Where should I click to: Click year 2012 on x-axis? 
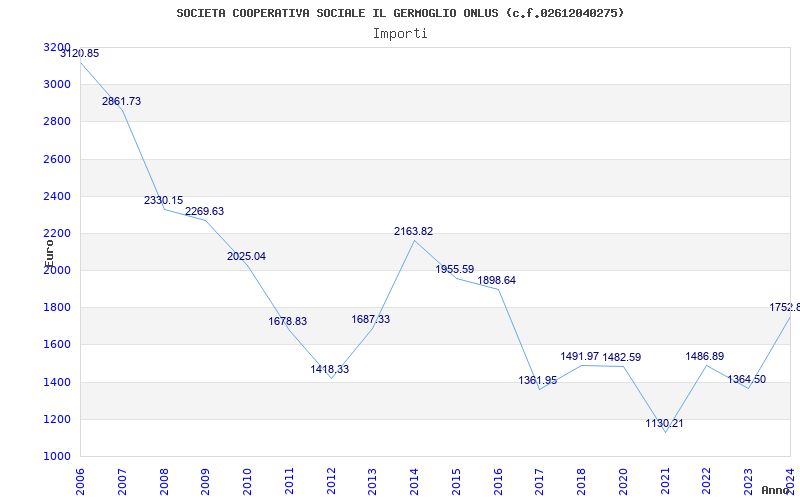[x=331, y=482]
